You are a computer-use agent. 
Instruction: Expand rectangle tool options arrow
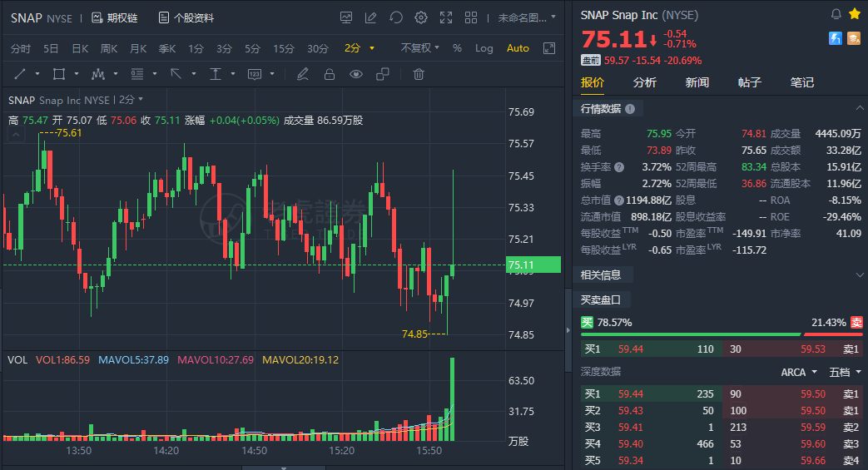click(x=77, y=74)
